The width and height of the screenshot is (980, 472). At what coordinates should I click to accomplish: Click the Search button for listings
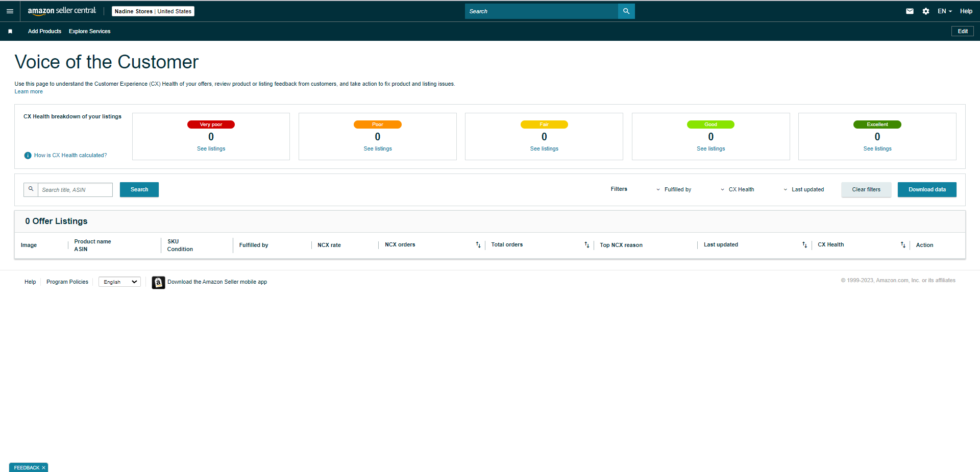(x=139, y=189)
